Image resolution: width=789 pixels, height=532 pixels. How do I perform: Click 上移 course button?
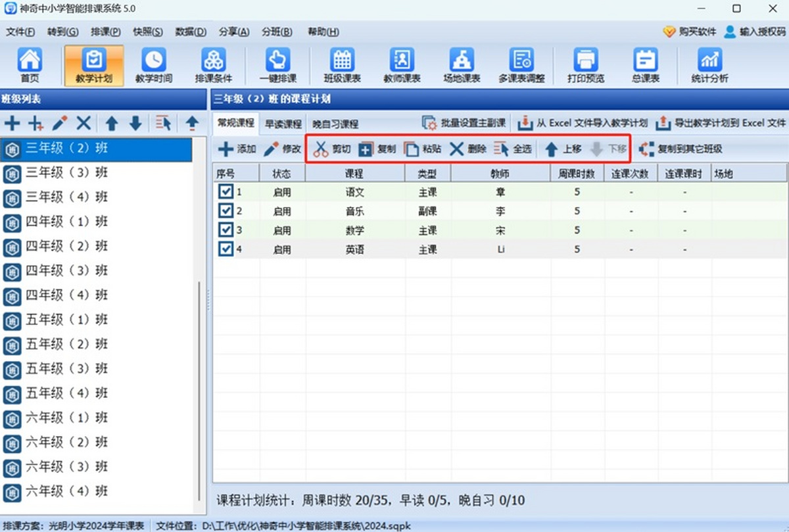563,149
